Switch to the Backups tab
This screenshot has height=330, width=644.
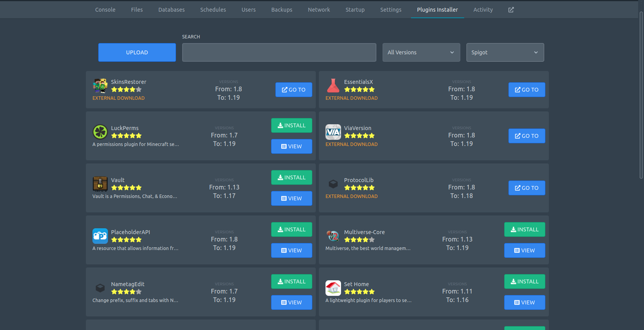tap(282, 10)
